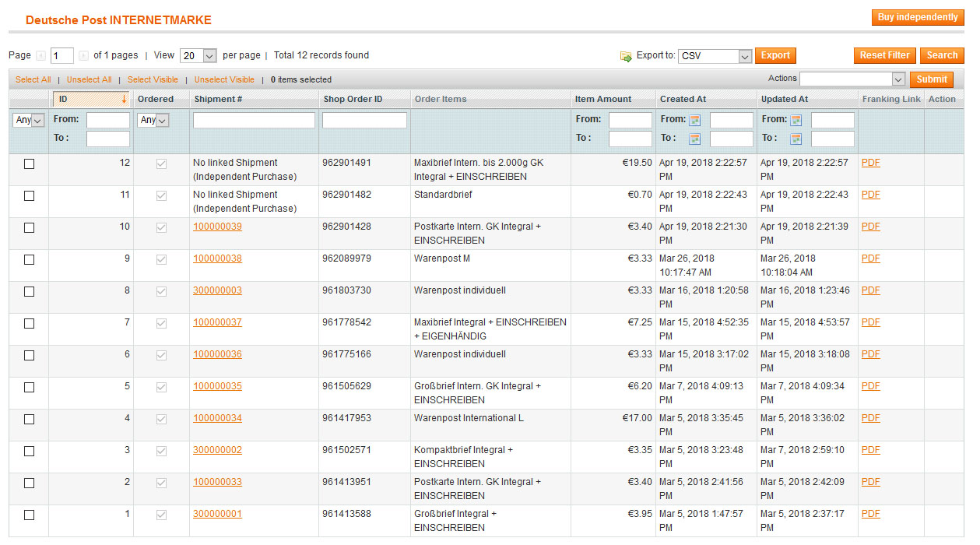Open the per page View dropdown
The image size is (980, 545).
[x=198, y=56]
